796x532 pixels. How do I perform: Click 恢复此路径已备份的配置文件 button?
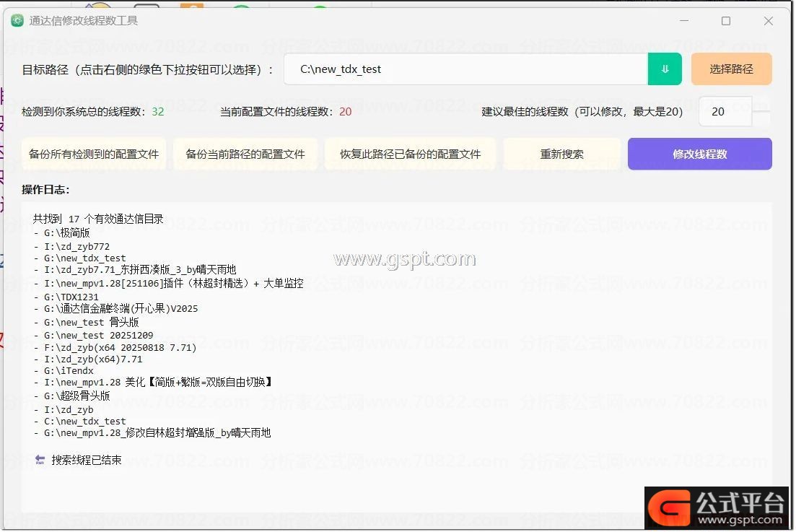[410, 154]
